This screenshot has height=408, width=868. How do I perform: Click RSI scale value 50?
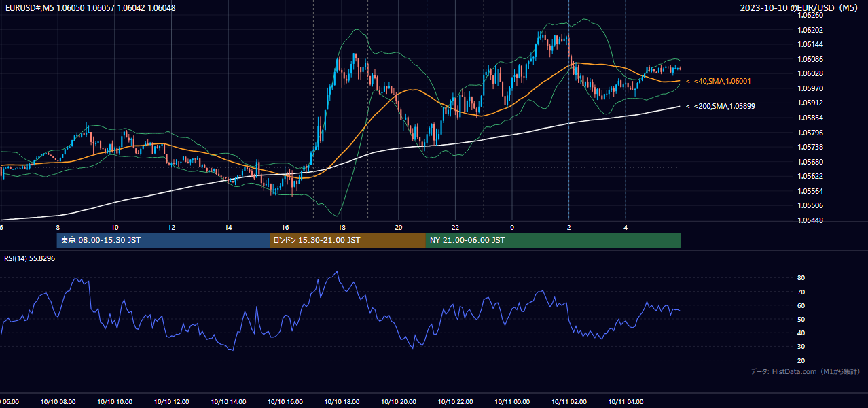click(801, 319)
